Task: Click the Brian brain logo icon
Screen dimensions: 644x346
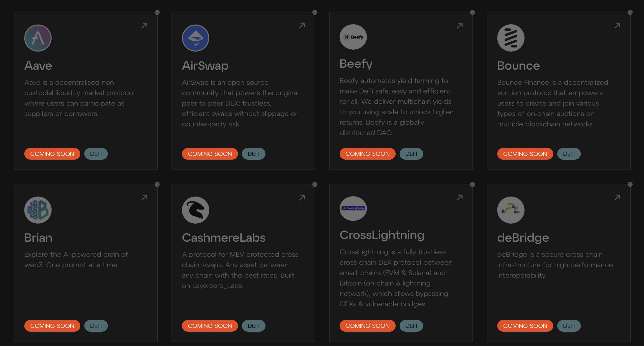Action: pyautogui.click(x=38, y=210)
